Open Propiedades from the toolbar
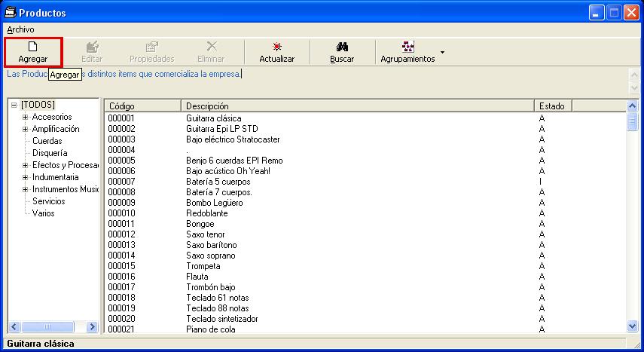This screenshot has height=352, width=644. tap(151, 47)
